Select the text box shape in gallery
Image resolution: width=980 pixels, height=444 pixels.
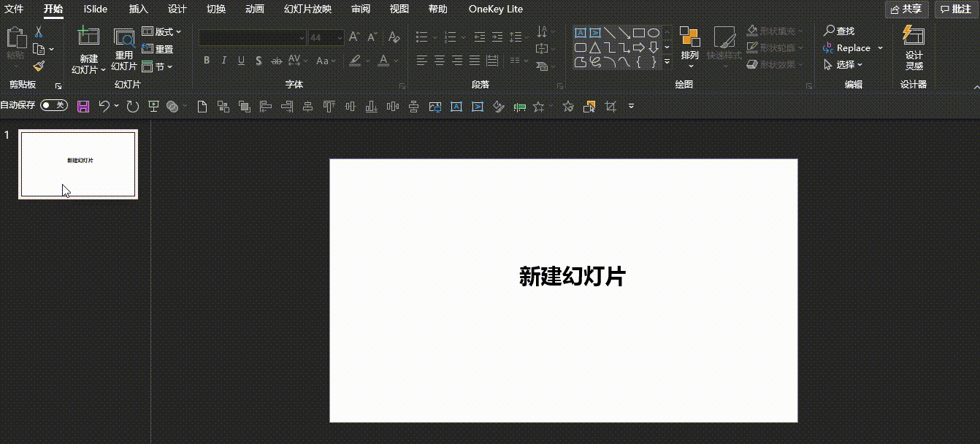[581, 33]
